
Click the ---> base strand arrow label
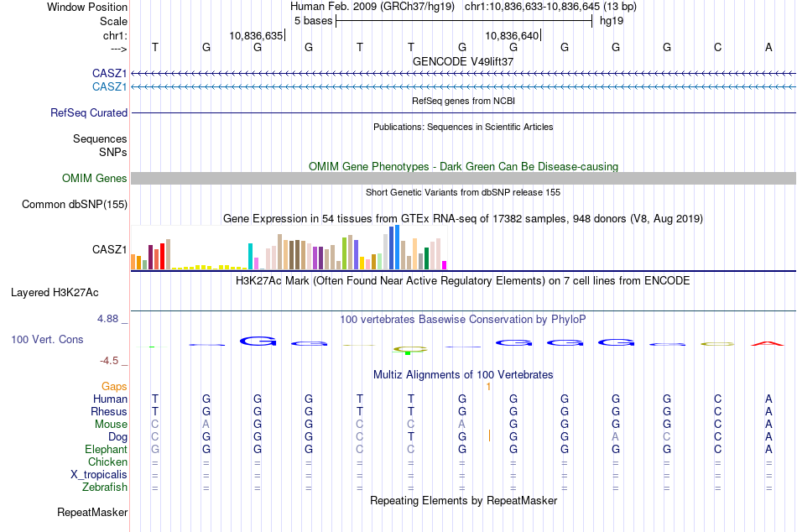119,49
